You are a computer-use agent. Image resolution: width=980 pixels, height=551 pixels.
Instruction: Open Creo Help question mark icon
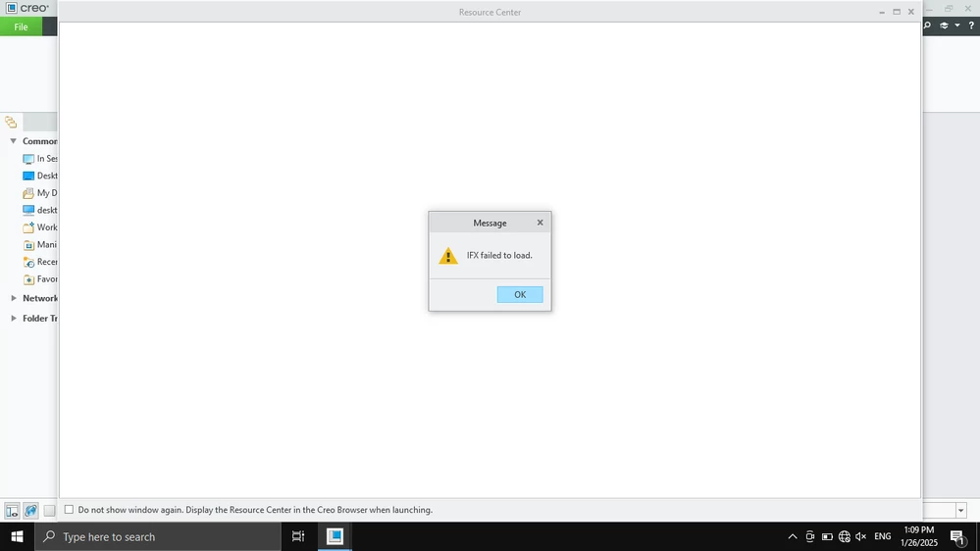pyautogui.click(x=971, y=25)
